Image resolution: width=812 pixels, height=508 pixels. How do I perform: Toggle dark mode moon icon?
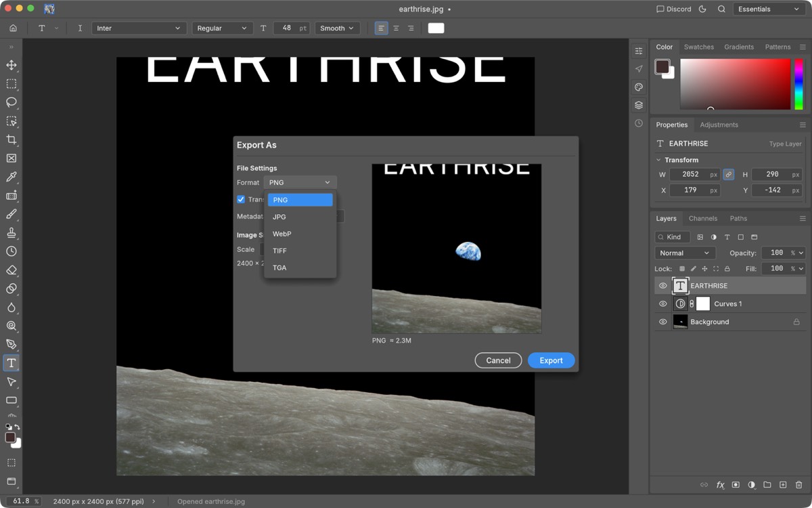click(702, 9)
